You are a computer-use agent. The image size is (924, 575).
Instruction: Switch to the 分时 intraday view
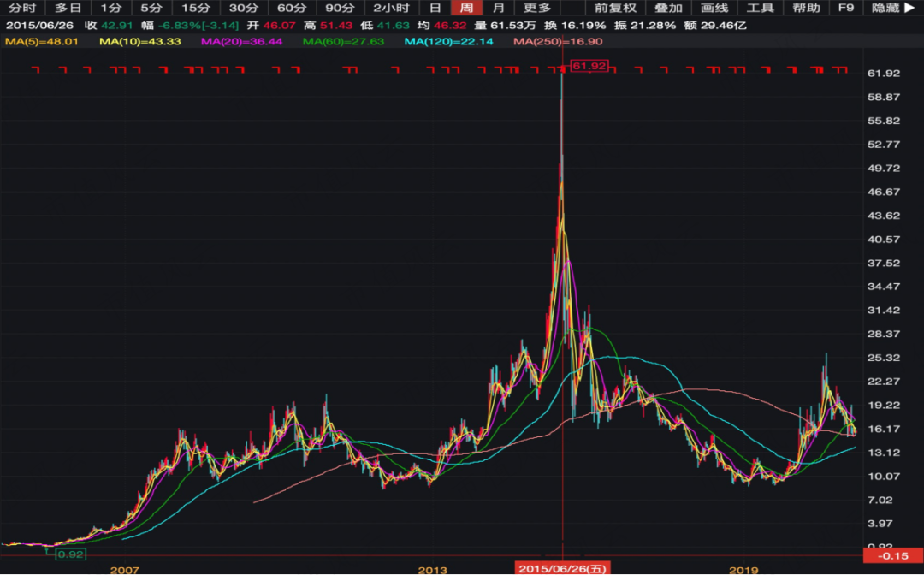click(22, 8)
